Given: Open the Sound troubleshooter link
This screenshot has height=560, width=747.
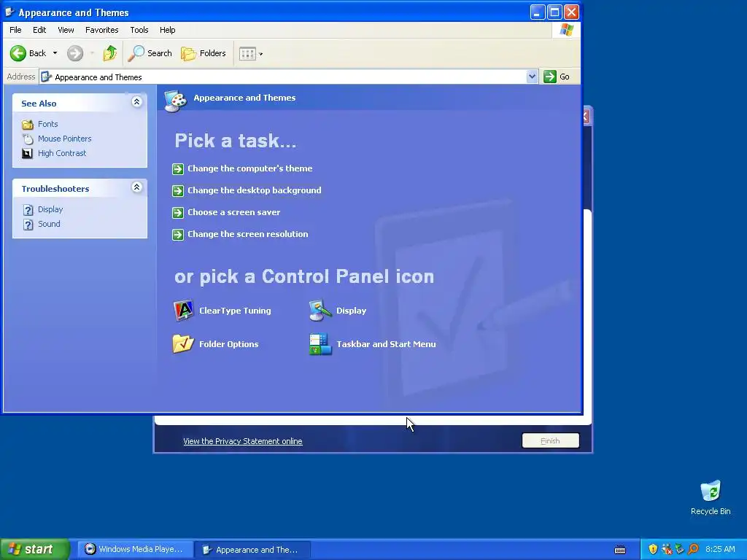Looking at the screenshot, I should click(49, 224).
